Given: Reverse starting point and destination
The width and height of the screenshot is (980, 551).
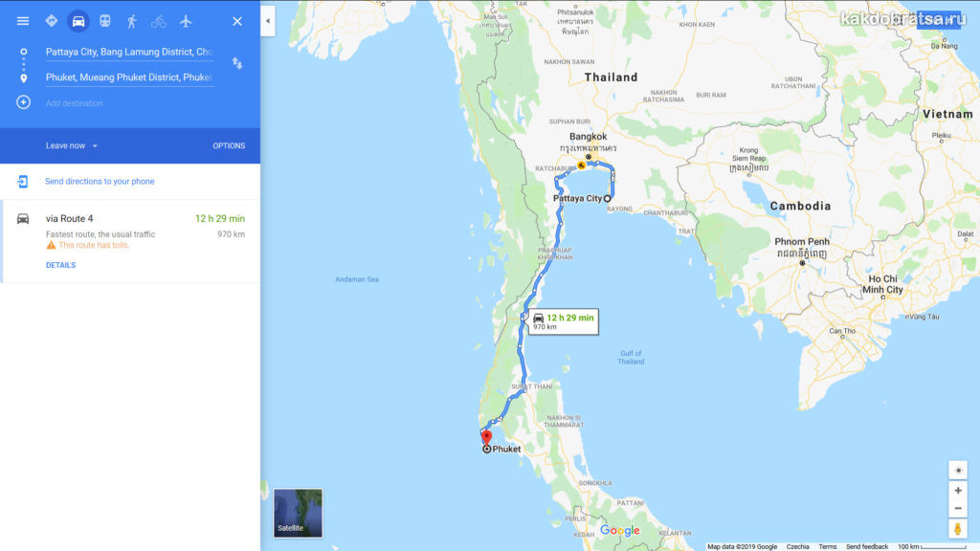Looking at the screenshot, I should (x=237, y=63).
